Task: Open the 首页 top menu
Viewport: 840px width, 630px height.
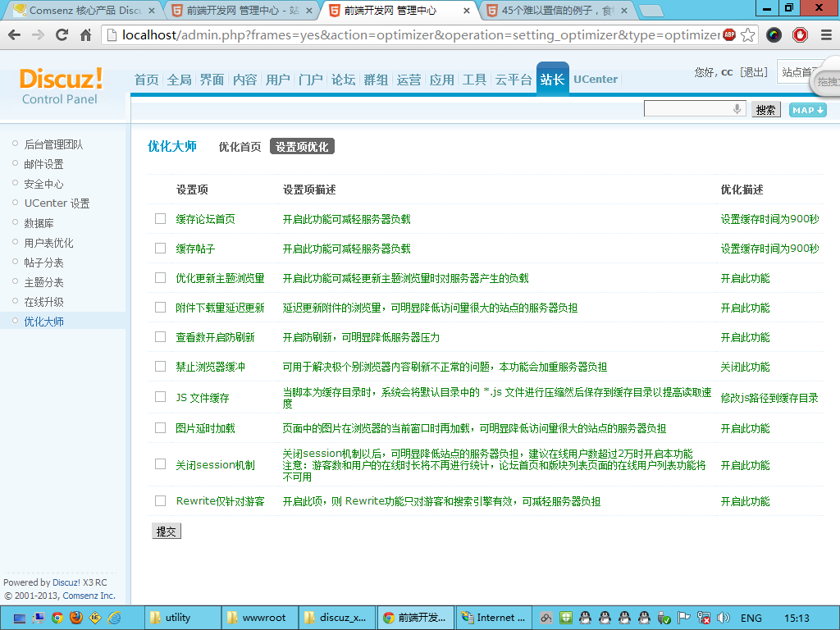Action: pos(147,80)
